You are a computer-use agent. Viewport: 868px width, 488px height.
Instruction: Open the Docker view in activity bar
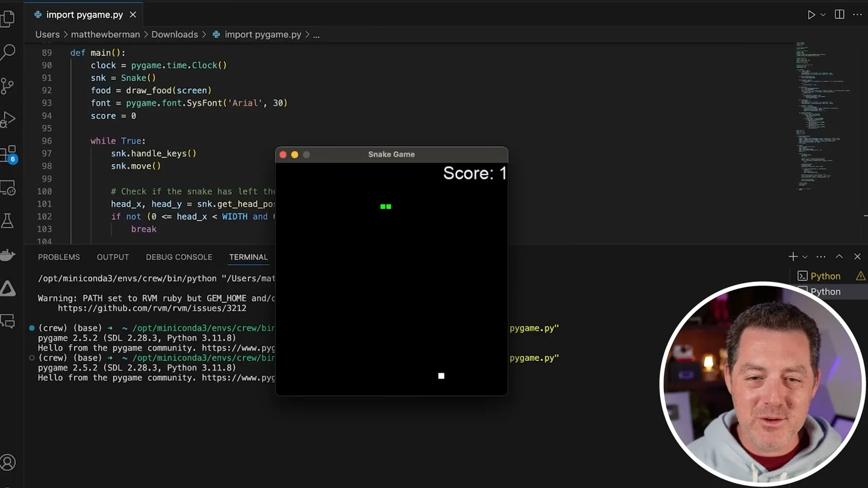coord(8,254)
